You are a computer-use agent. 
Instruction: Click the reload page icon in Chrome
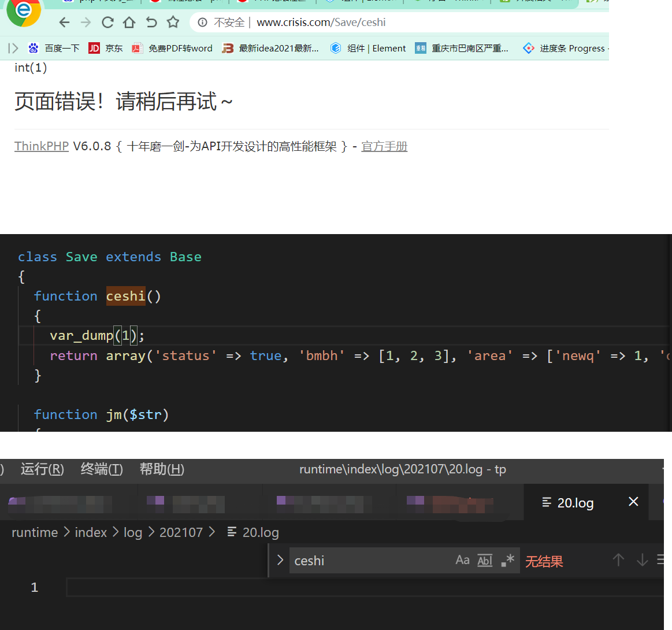click(107, 22)
